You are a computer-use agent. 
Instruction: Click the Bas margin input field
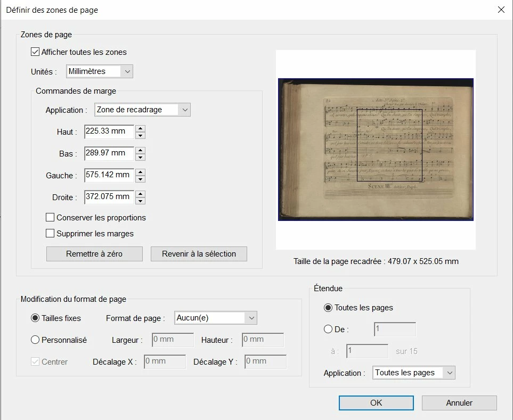pyautogui.click(x=109, y=153)
